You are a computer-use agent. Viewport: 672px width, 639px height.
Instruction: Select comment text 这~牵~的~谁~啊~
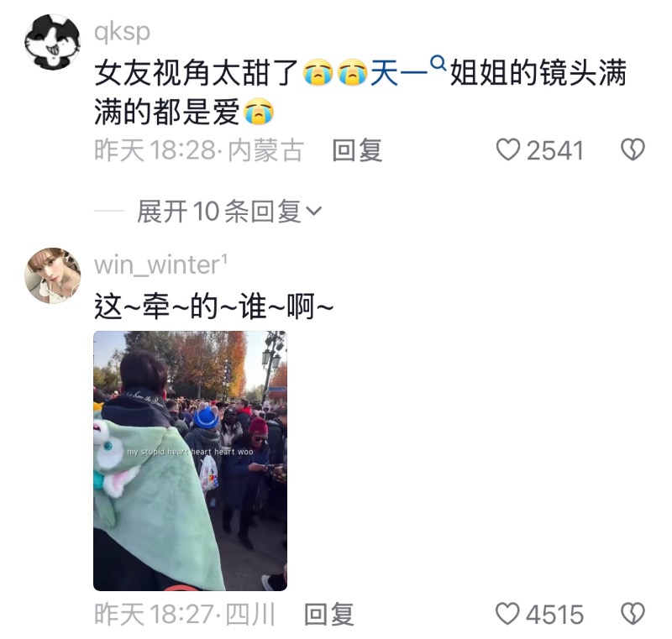click(213, 306)
